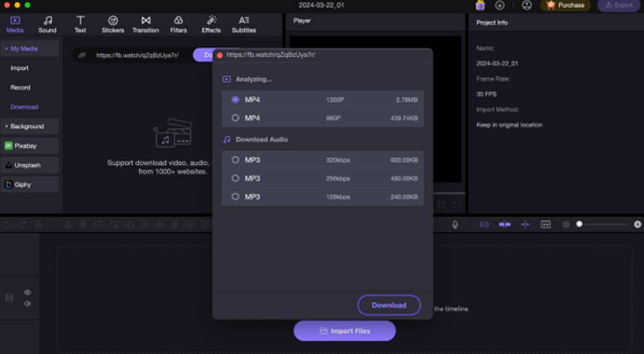Switch to the Subtitles tab
The width and height of the screenshot is (644, 354).
tap(244, 24)
